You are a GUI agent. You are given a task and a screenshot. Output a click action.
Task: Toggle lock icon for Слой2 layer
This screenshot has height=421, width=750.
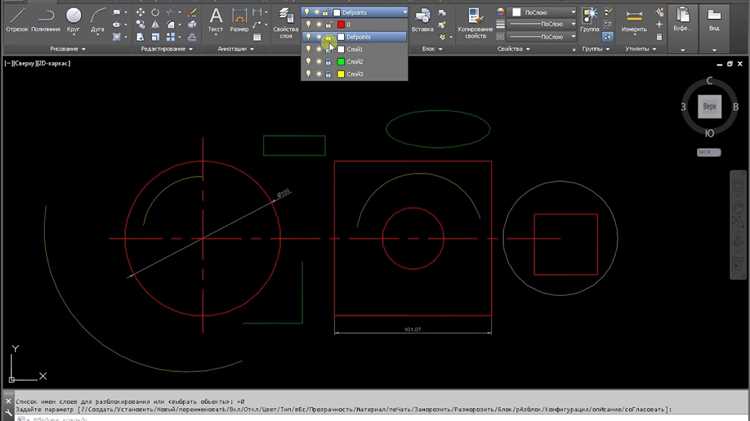click(328, 62)
